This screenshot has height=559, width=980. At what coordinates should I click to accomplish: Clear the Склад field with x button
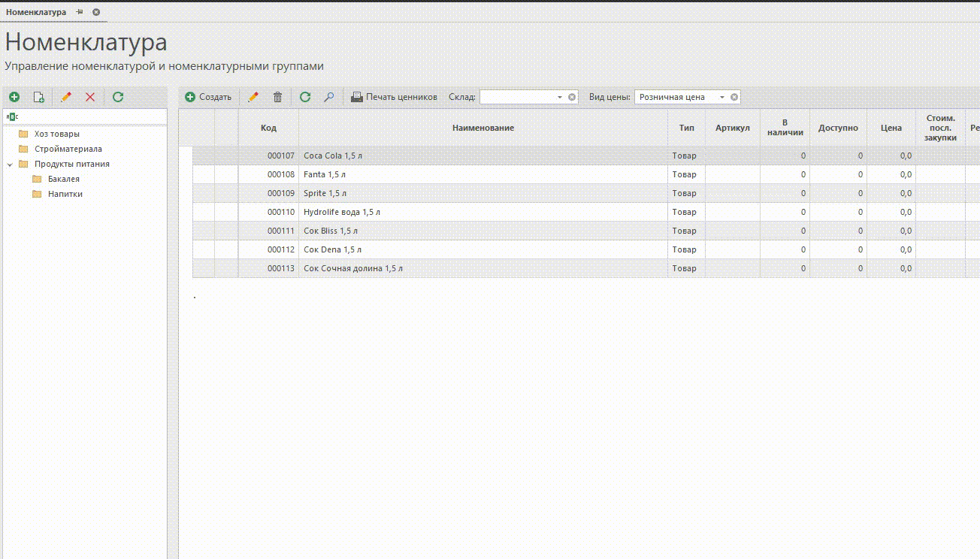pyautogui.click(x=572, y=97)
